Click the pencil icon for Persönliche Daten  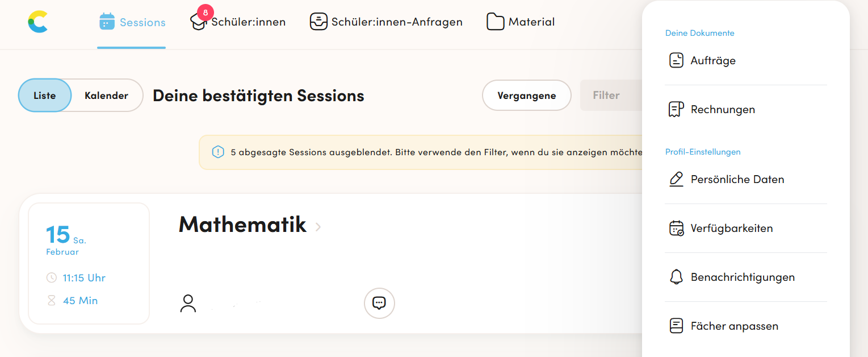pos(676,179)
